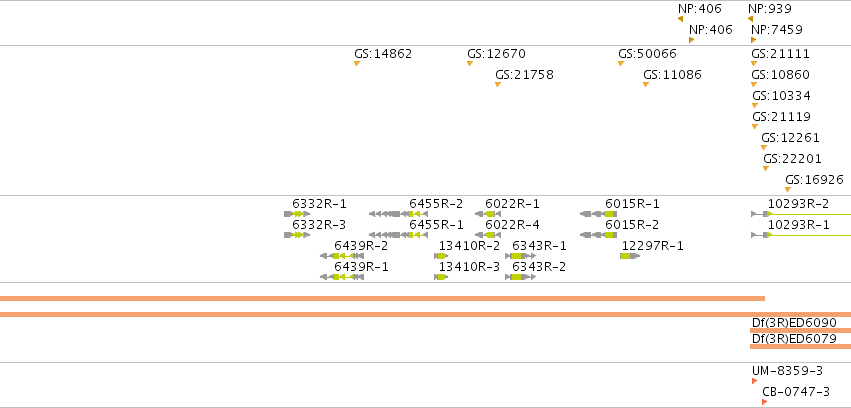Select the 13410R-3 transcript label
851x408 pixels.
point(469,267)
